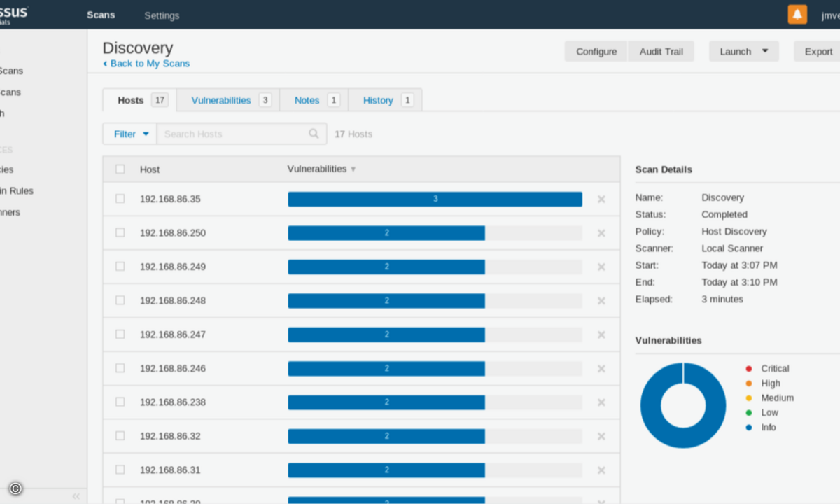Click the Critical red legend dot
The height and width of the screenshot is (504, 840).
[749, 369]
